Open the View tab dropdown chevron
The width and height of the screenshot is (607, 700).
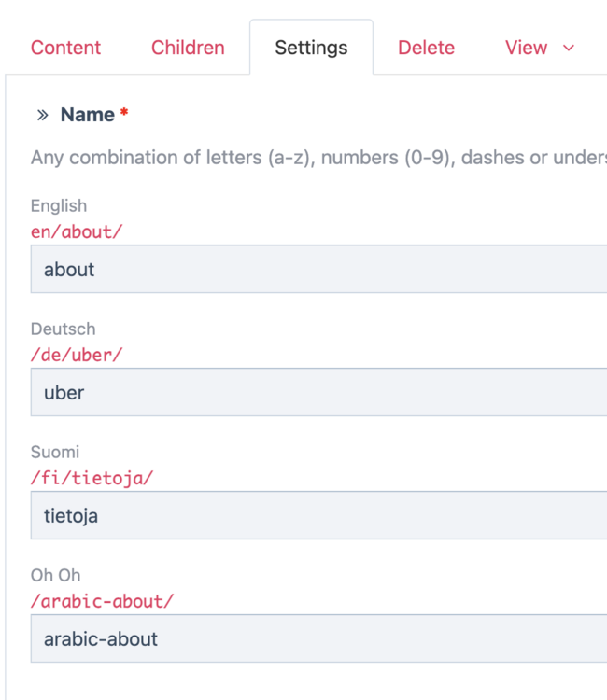click(x=569, y=48)
